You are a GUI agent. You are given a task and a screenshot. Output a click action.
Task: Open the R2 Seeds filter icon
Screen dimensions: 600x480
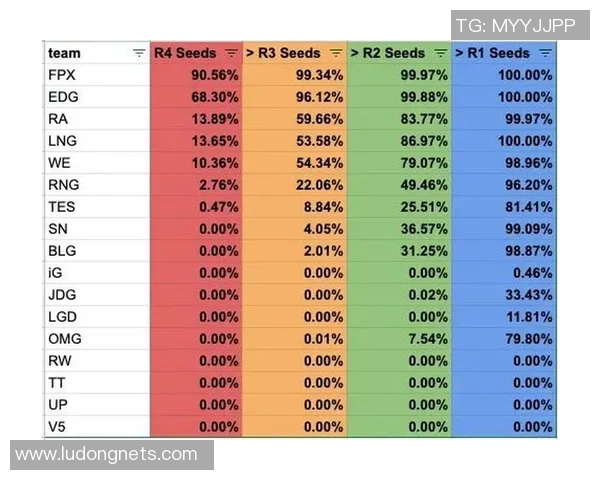point(441,53)
